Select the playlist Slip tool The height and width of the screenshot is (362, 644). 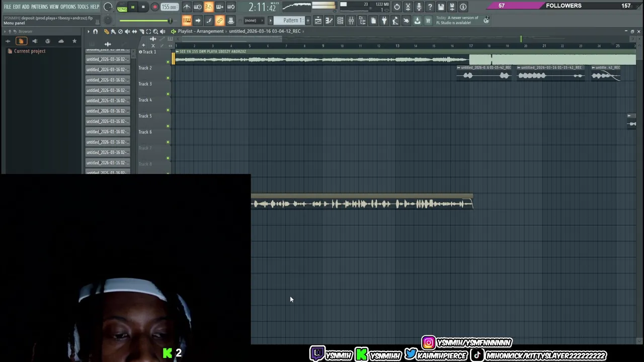tap(134, 31)
